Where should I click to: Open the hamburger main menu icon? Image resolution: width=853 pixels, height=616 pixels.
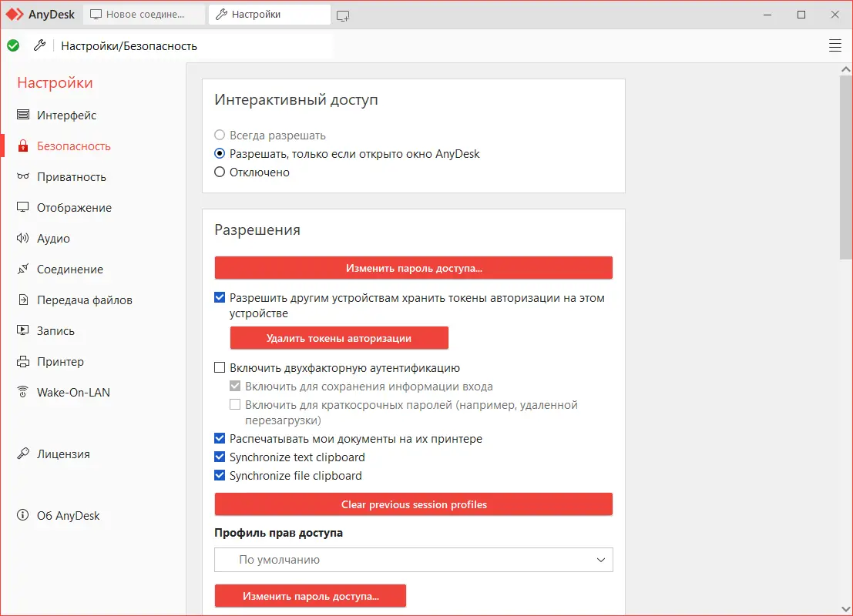click(x=835, y=45)
